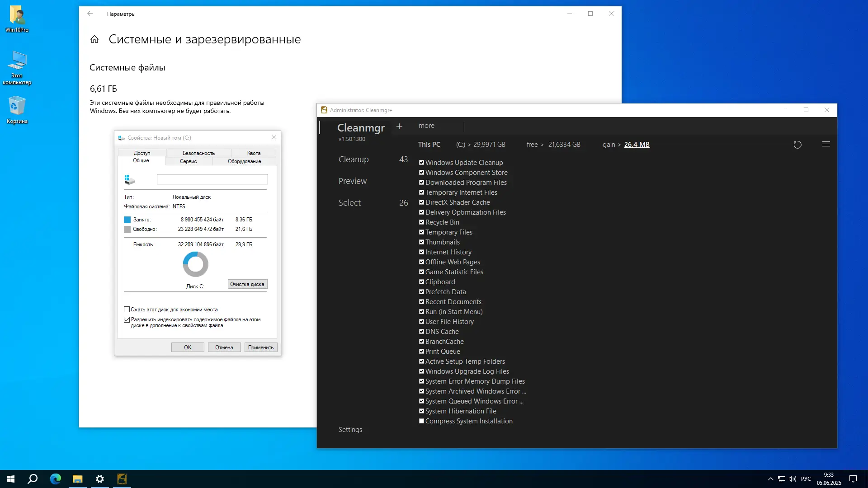Uncheck Windows Update Cleanup
This screenshot has height=488, width=868.
click(x=421, y=163)
